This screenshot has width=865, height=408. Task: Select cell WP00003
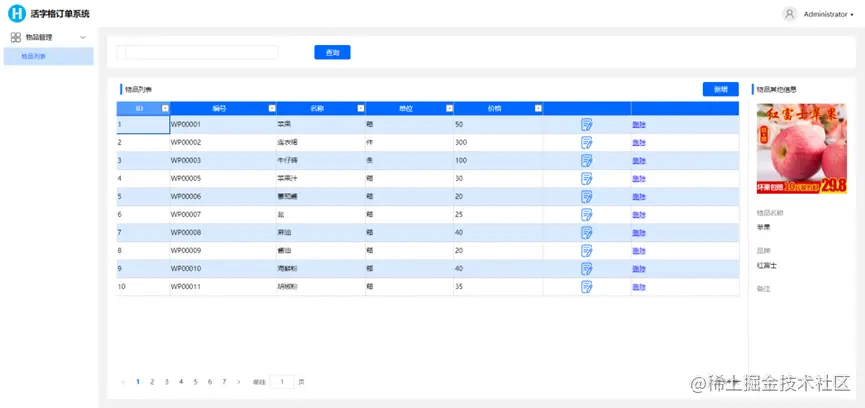[x=223, y=160]
